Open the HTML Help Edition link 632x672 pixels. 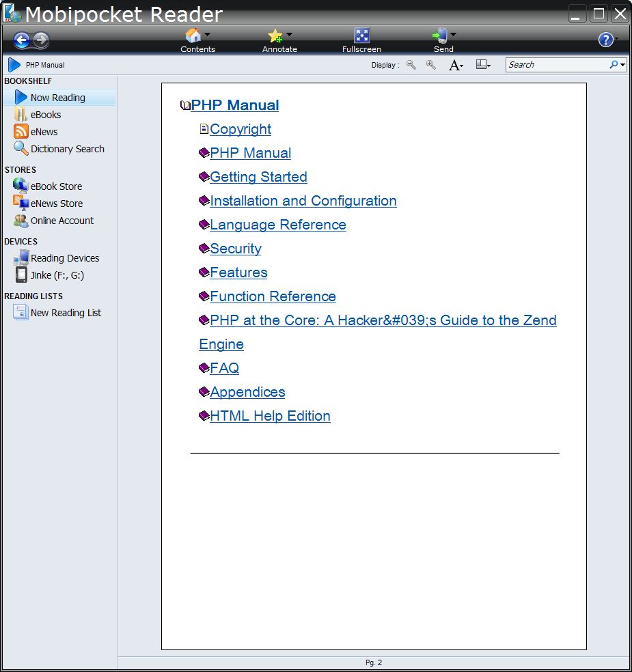[x=270, y=416]
